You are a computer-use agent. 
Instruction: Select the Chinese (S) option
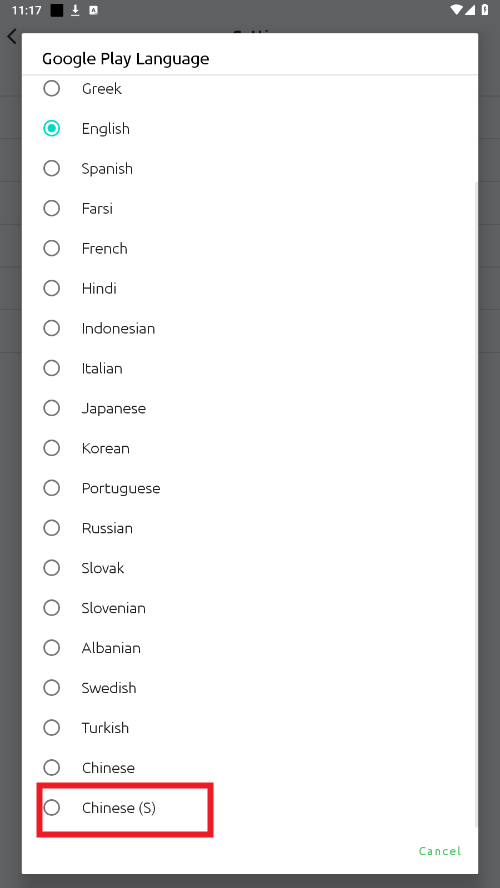coord(52,808)
